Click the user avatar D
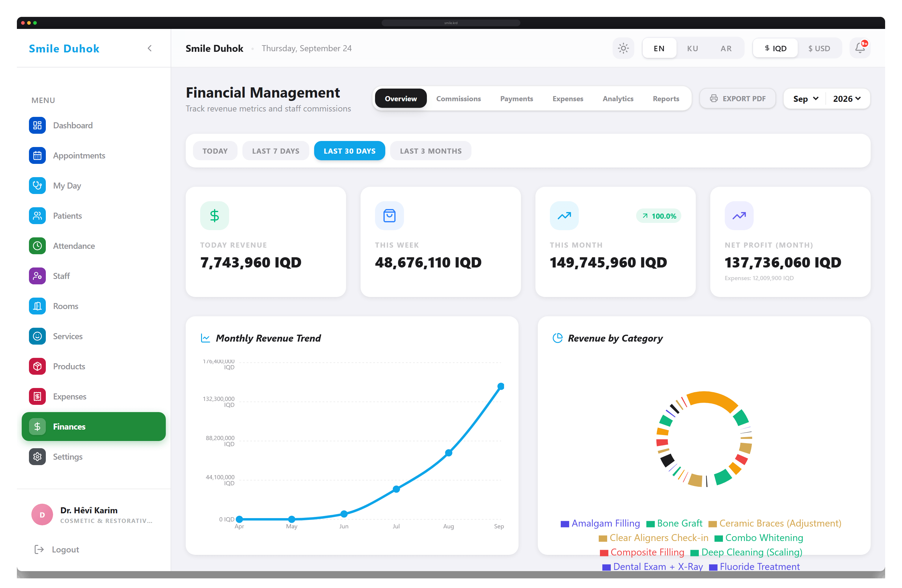 pos(42,514)
